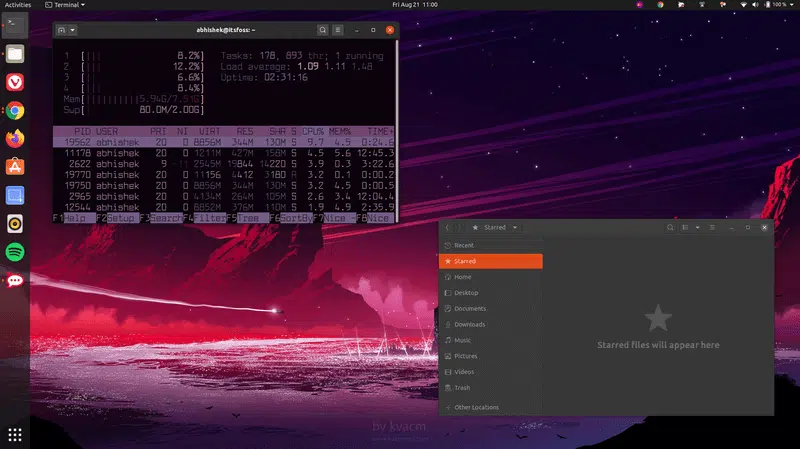This screenshot has height=449, width=800.
Task: Show all applications grid
Action: click(15, 435)
